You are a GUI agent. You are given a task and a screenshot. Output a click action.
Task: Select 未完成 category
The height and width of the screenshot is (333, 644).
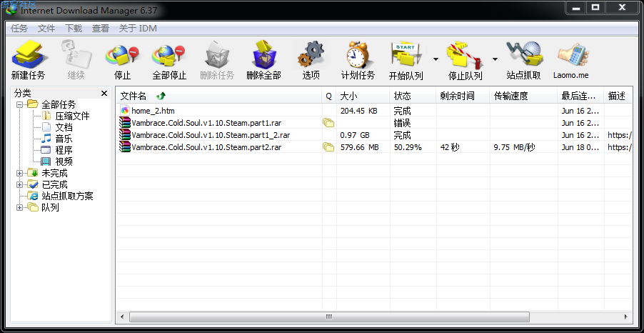[x=54, y=174]
